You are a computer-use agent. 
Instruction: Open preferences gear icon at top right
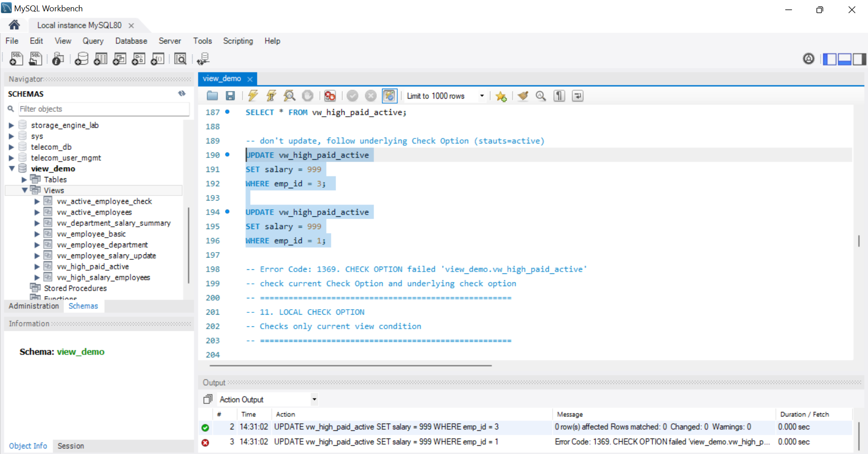809,59
